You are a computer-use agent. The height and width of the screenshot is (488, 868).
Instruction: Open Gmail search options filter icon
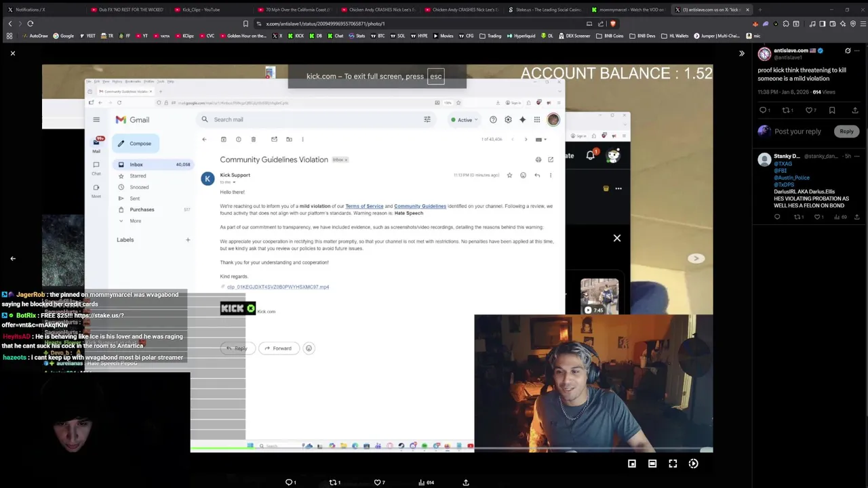tap(427, 119)
